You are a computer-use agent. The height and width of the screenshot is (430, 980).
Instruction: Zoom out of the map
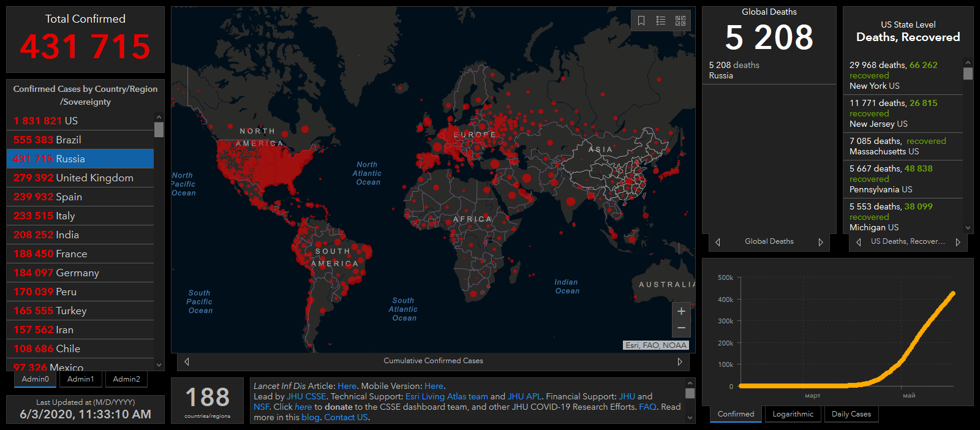pos(681,328)
